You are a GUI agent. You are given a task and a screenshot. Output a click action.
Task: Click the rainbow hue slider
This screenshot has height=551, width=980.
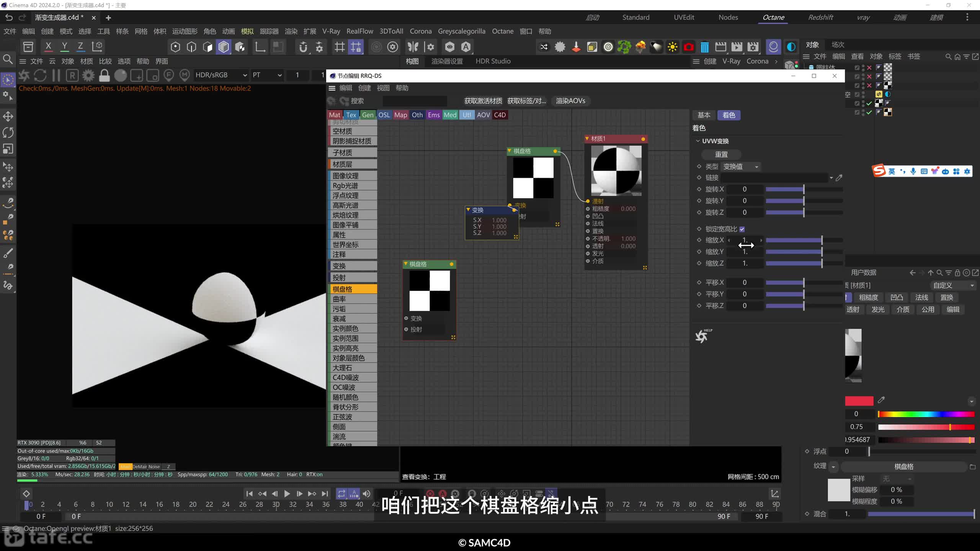[926, 414]
